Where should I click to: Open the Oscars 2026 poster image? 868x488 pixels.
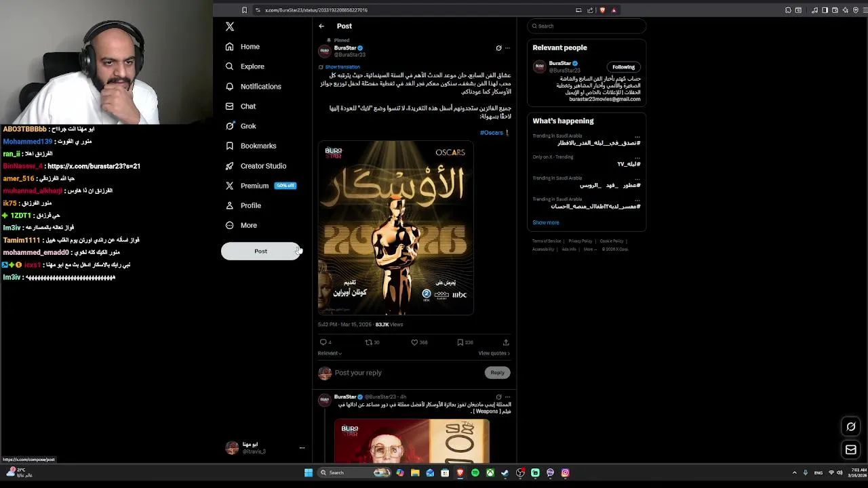click(x=396, y=228)
